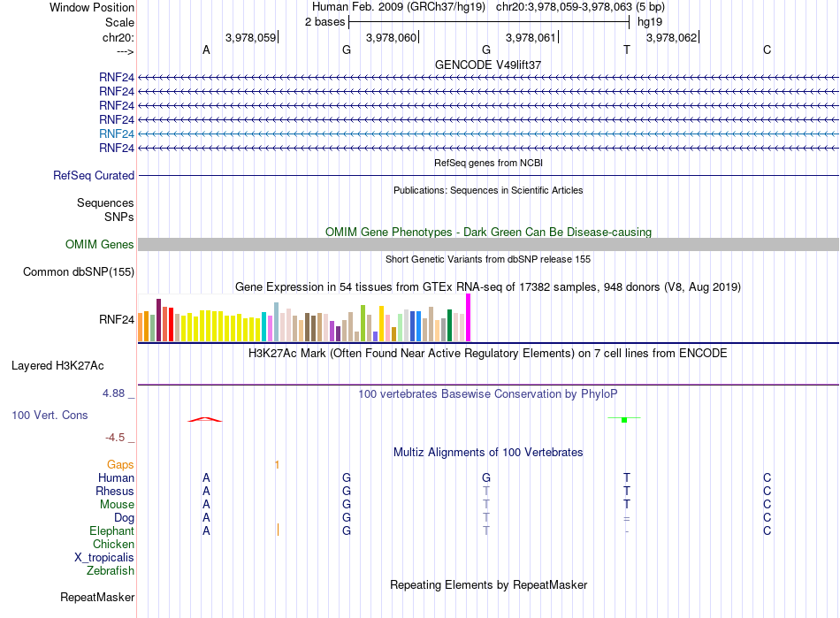Click the orange Gaps count number 1
The image size is (840, 618).
[x=277, y=465]
